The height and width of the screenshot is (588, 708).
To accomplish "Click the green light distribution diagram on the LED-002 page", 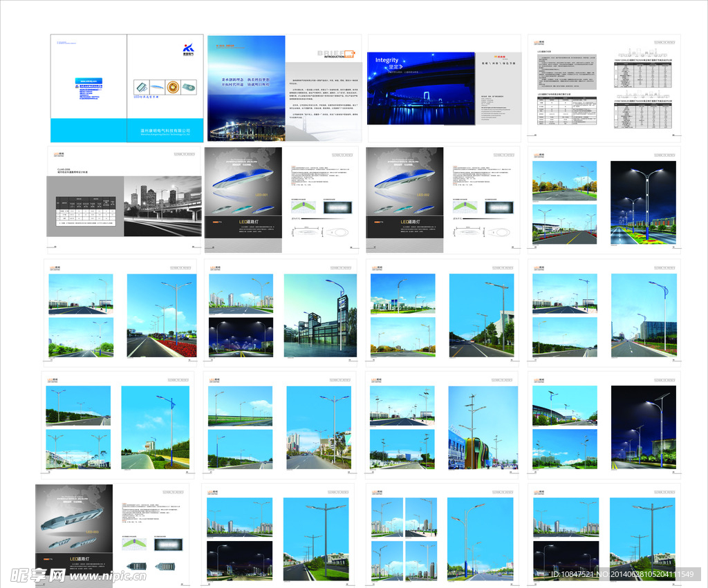I will [465, 207].
